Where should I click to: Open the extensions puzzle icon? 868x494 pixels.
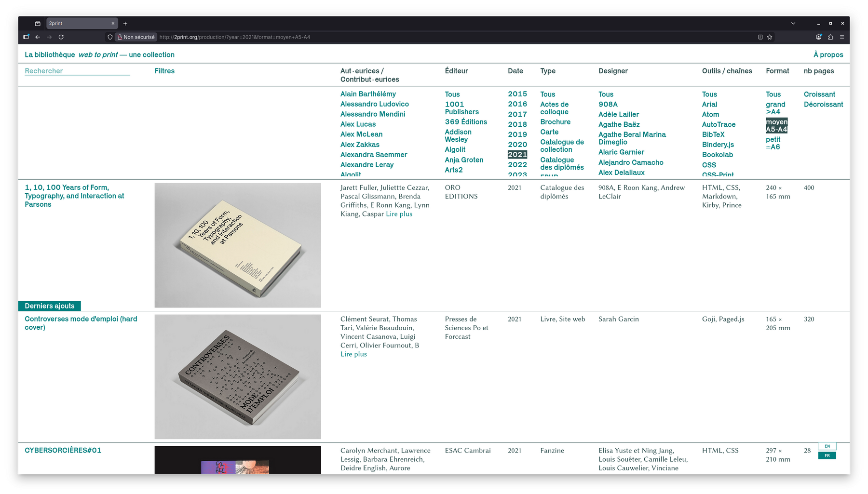click(830, 37)
